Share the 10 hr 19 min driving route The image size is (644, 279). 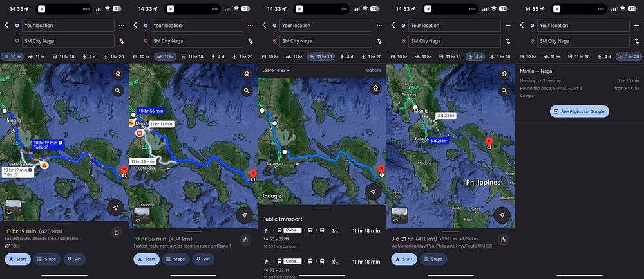pyautogui.click(x=117, y=232)
